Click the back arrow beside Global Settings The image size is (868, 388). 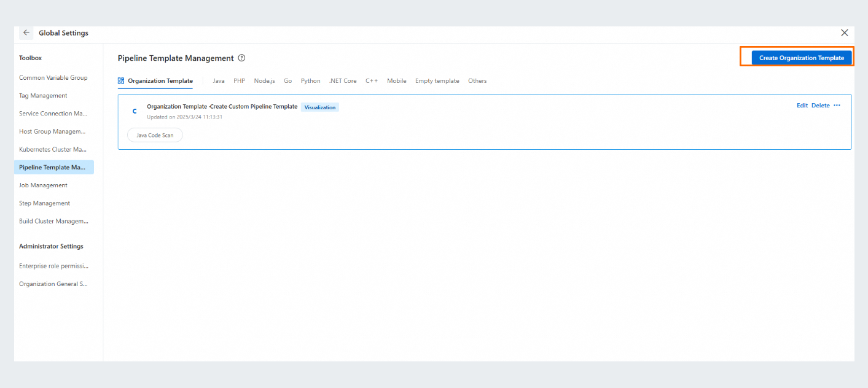point(26,33)
